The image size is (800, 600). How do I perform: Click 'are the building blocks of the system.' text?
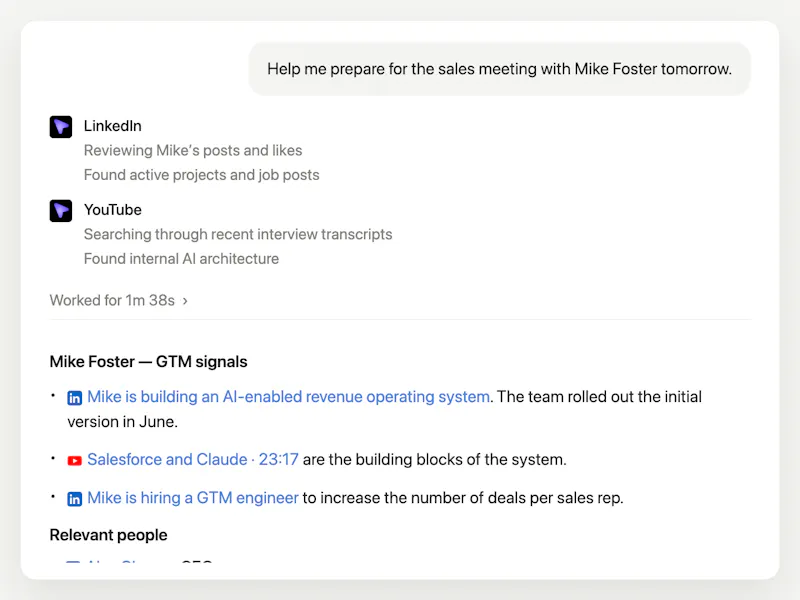pyautogui.click(x=435, y=459)
